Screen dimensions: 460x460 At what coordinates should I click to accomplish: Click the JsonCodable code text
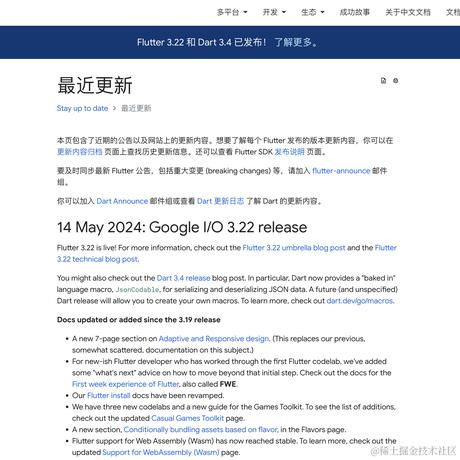pyautogui.click(x=137, y=290)
